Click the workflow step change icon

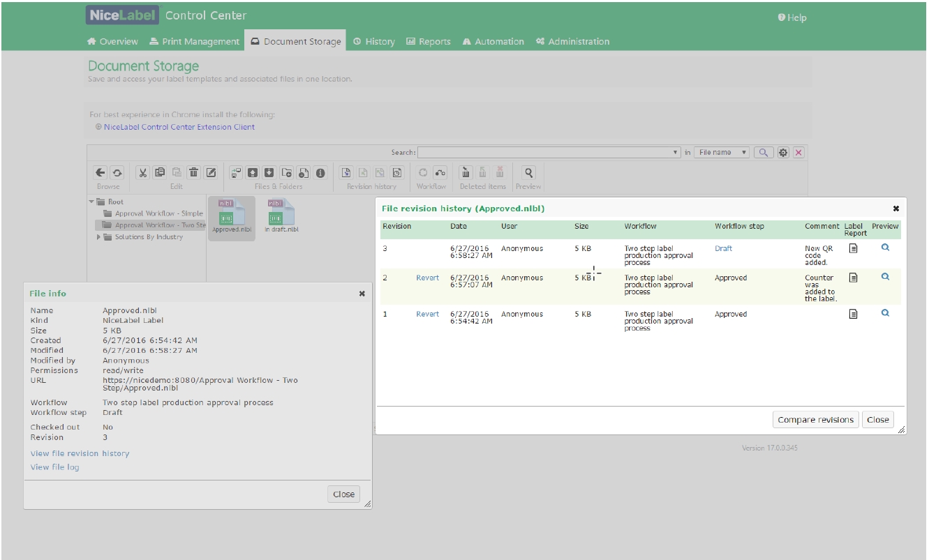[x=440, y=173]
